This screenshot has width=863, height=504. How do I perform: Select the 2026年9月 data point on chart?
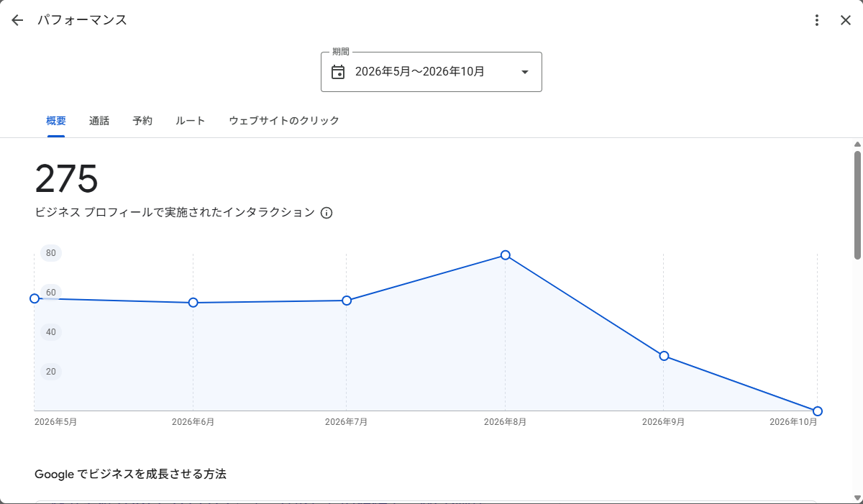664,356
